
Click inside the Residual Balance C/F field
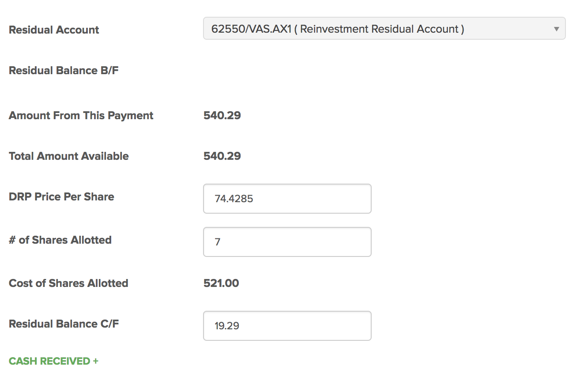(287, 326)
